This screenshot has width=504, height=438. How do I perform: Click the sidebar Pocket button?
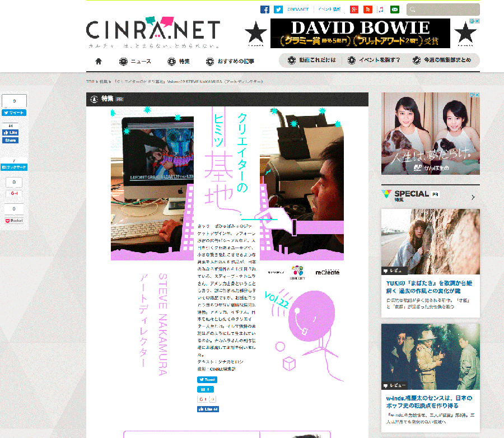(14, 221)
